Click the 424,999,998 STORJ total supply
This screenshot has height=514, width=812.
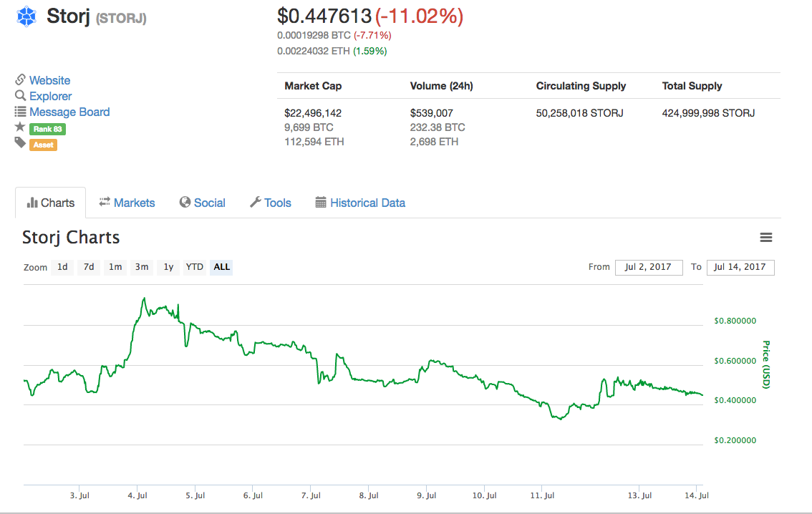[x=708, y=113]
